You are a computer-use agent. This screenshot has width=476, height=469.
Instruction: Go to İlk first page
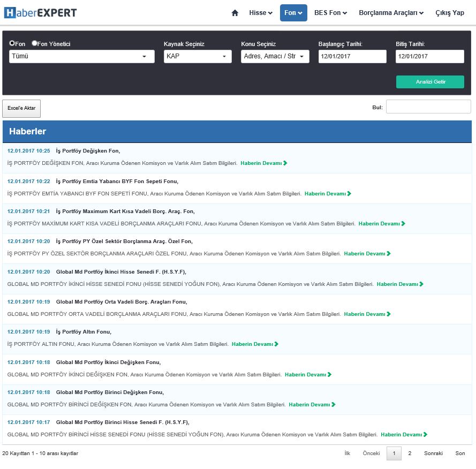pyautogui.click(x=347, y=453)
